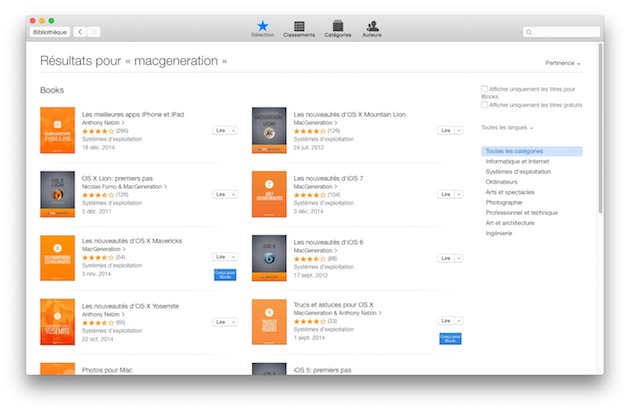631x412 pixels.
Task: Click the blue iBooks badge under Trucs et astuces
Action: tap(450, 338)
